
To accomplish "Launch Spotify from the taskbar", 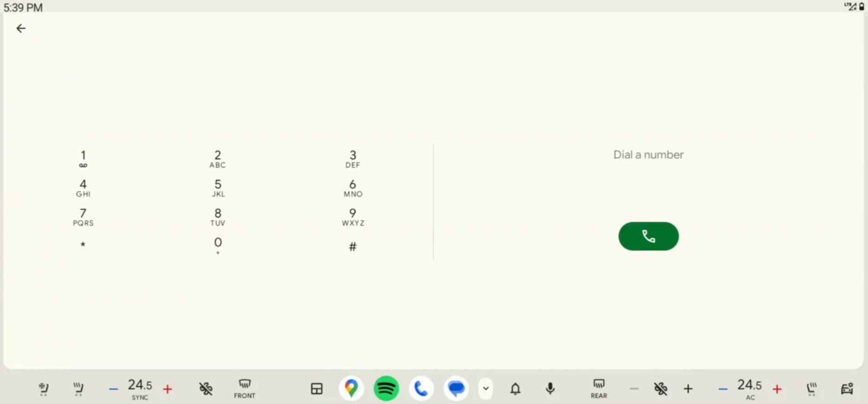I will point(386,388).
